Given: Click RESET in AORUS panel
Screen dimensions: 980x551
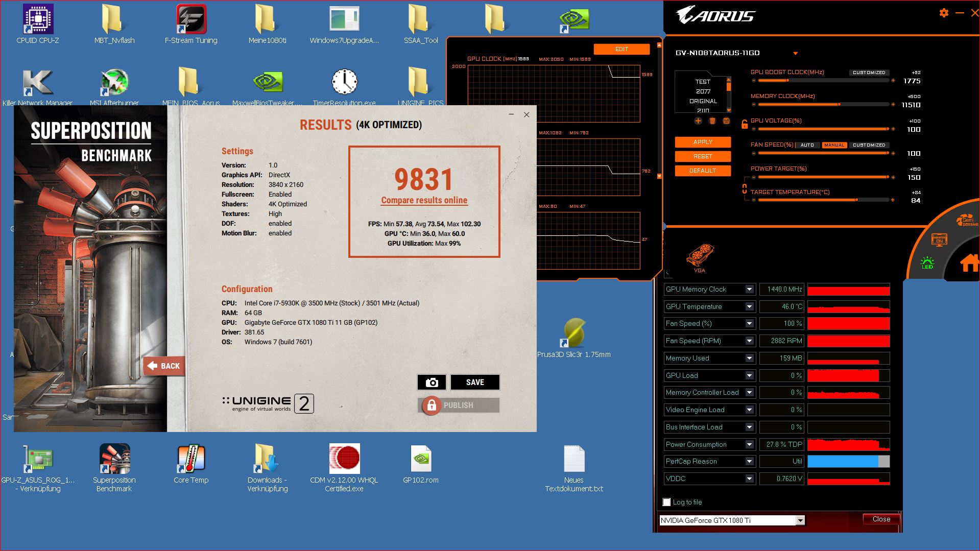Looking at the screenshot, I should click(x=703, y=156).
